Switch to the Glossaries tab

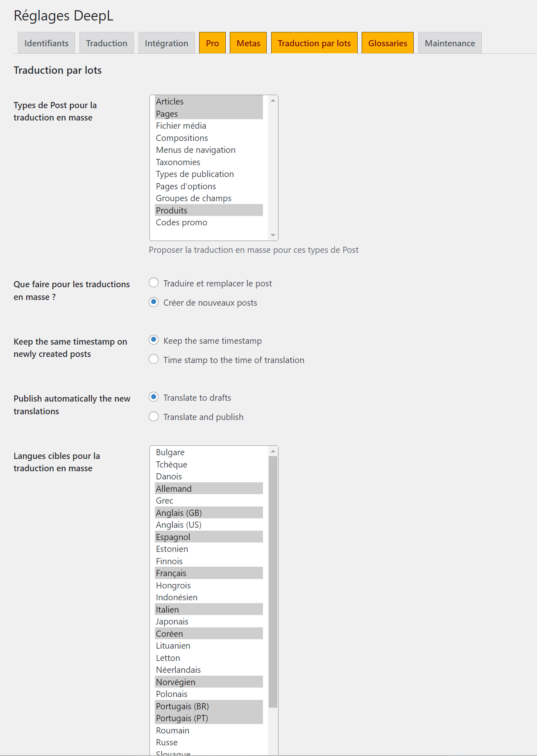tap(387, 43)
